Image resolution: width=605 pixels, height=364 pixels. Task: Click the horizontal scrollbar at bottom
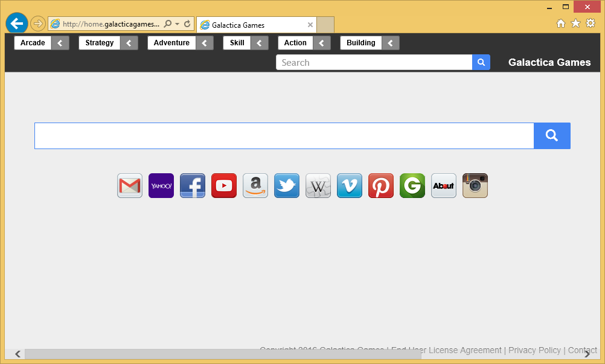coord(222,354)
